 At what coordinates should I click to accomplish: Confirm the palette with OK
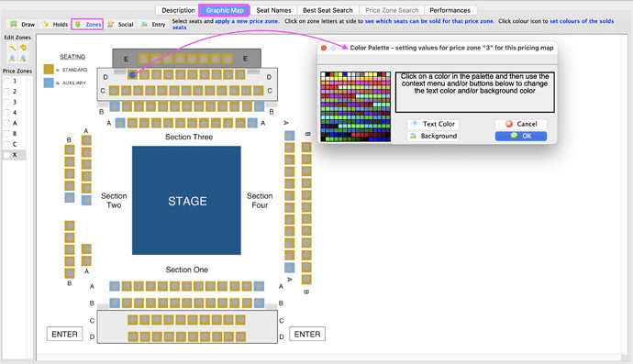(x=521, y=136)
